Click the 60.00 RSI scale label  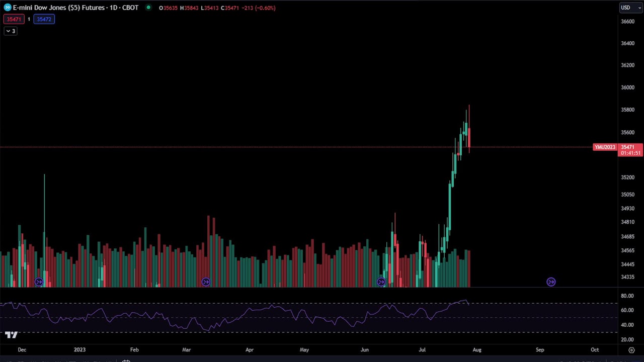tap(627, 310)
